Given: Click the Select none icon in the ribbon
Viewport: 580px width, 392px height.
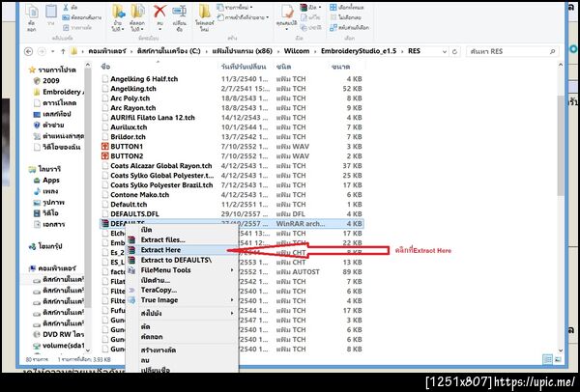Looking at the screenshot, I should pos(333,17).
